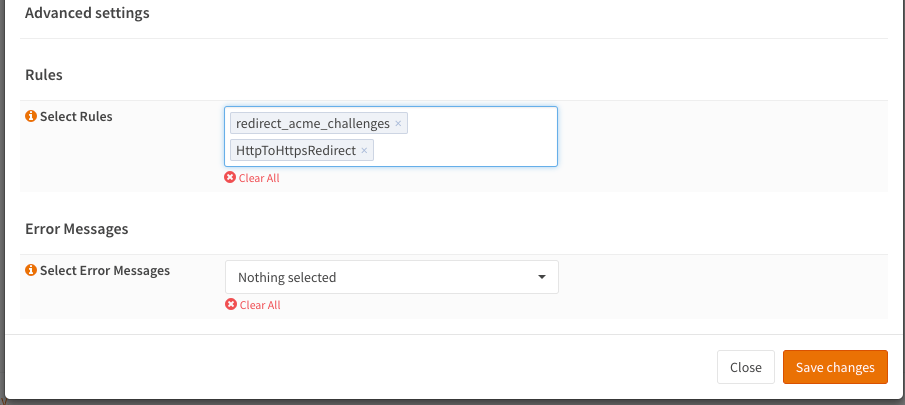
Task: Click the info icon beside Select Error Messages
Action: click(x=31, y=270)
